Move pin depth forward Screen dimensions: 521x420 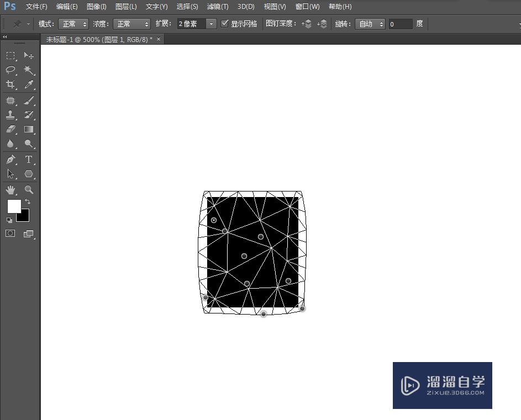pos(307,24)
